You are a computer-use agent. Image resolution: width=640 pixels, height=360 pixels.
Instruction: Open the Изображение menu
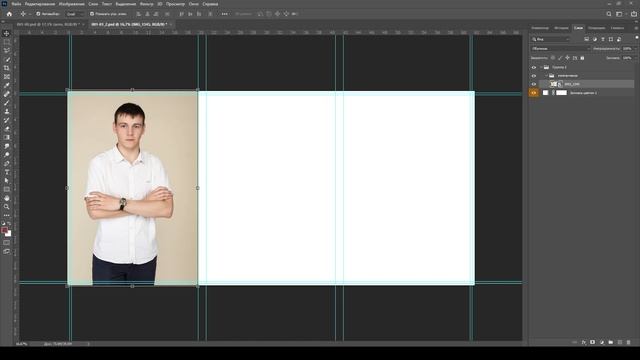coord(71,4)
